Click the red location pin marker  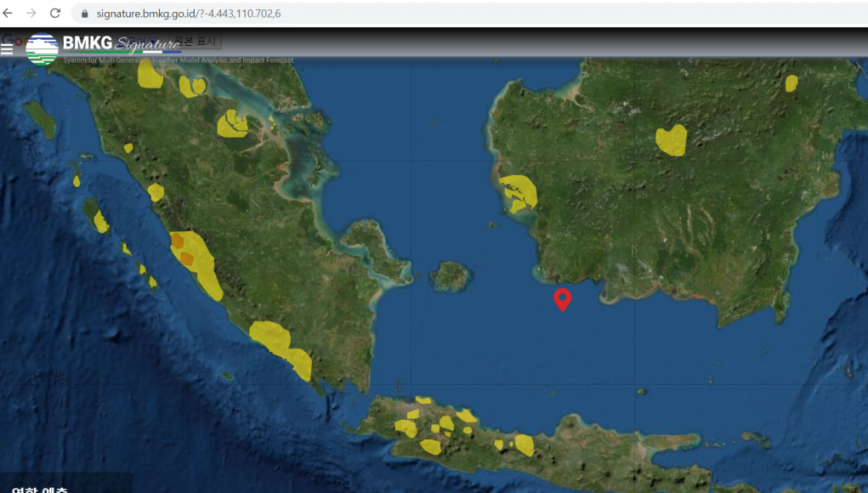pos(562,299)
